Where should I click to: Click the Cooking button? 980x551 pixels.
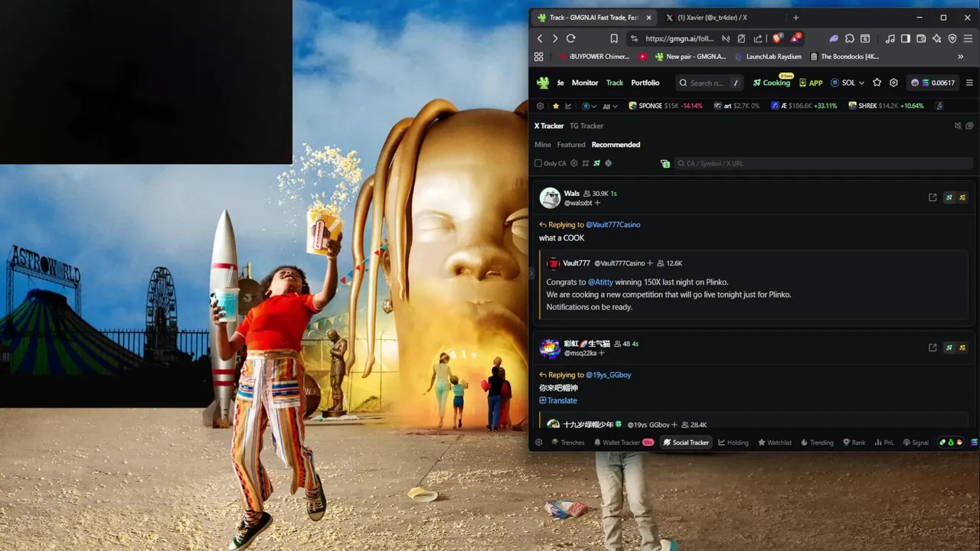(x=772, y=83)
